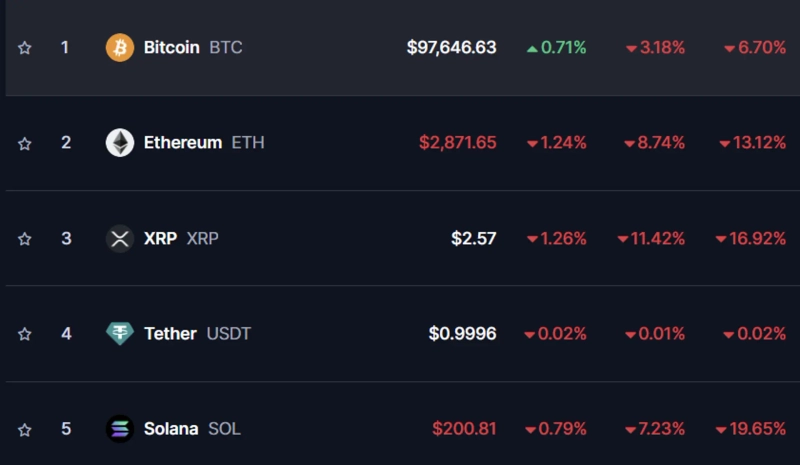
Task: Star Ethereum to favorite it
Action: 25,143
